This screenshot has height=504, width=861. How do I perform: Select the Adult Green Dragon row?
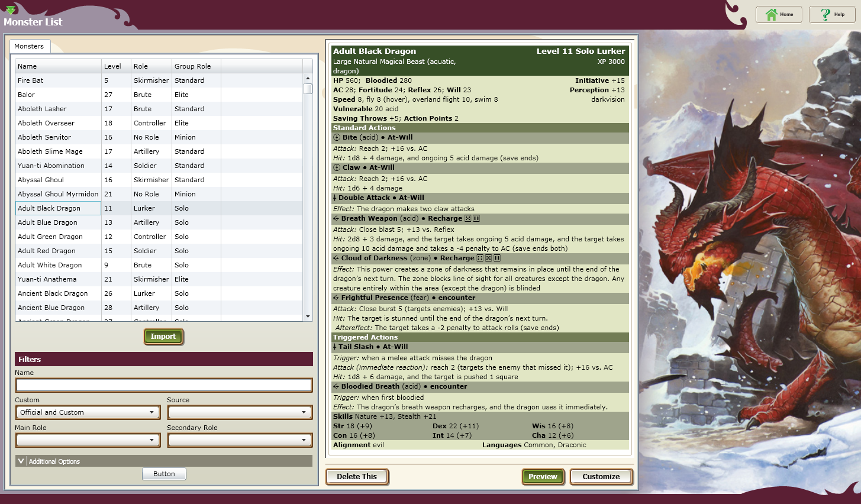(159, 237)
